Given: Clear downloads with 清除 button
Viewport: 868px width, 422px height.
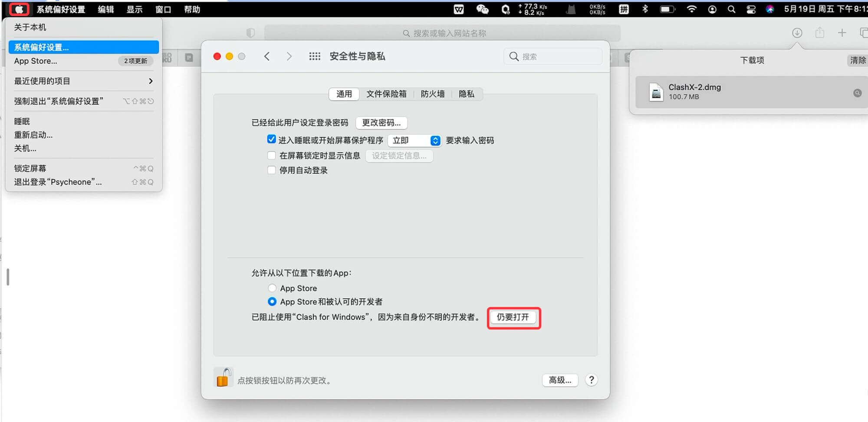Looking at the screenshot, I should [858, 60].
